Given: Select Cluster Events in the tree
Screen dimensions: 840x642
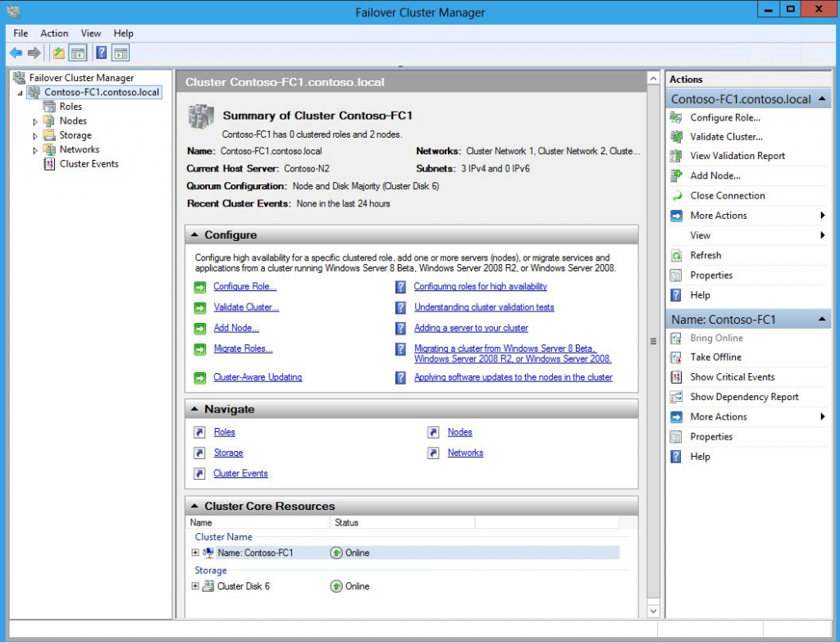Looking at the screenshot, I should (x=89, y=164).
